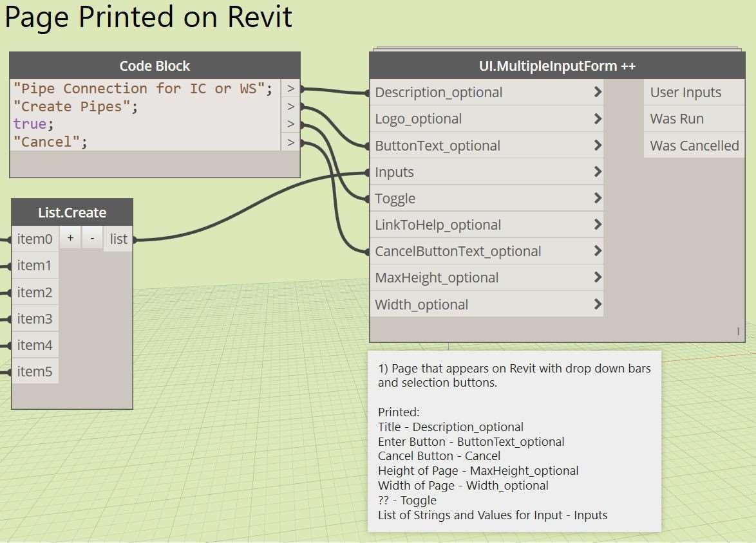Screen dimensions: 756x543
Task: Click the MaxHeight_optional input label
Action: 437,277
